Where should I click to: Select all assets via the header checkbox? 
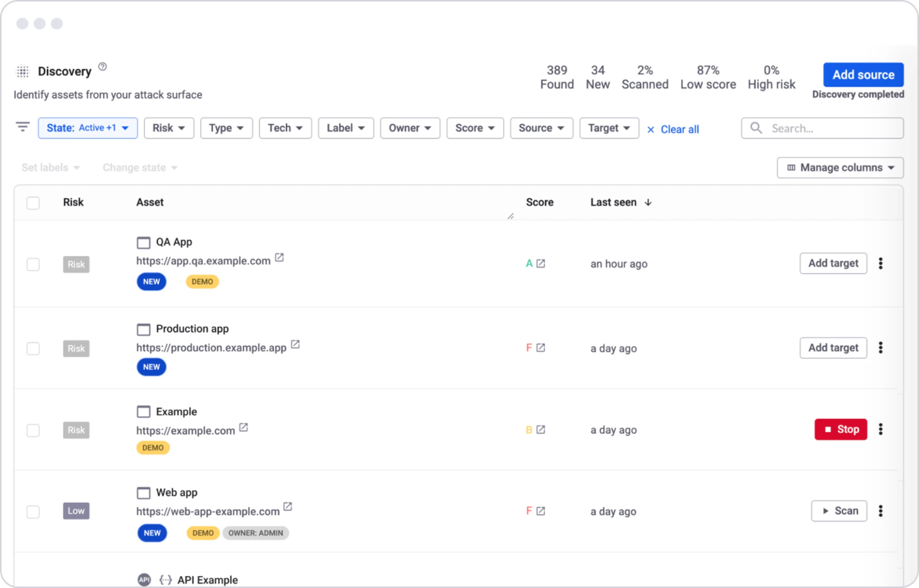tap(33, 203)
